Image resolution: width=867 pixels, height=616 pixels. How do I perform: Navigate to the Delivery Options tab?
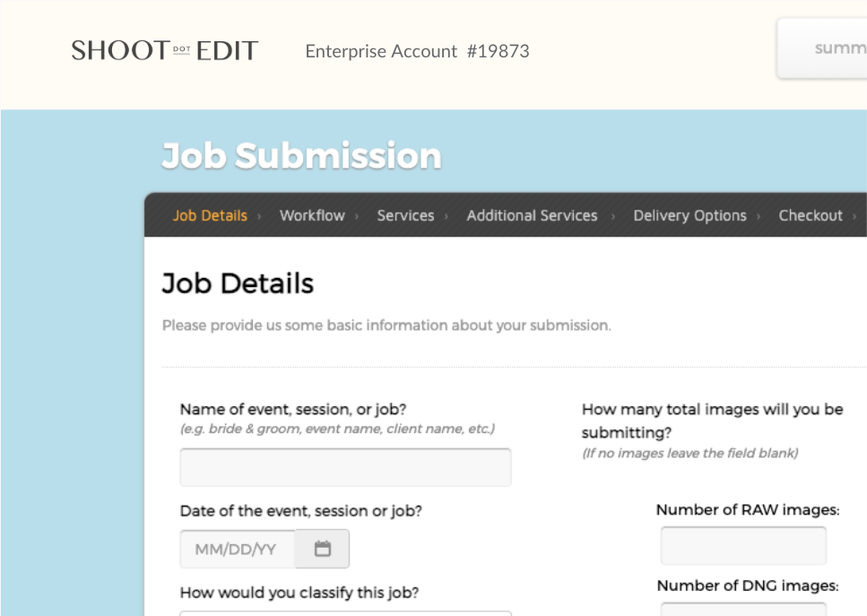[x=689, y=215]
